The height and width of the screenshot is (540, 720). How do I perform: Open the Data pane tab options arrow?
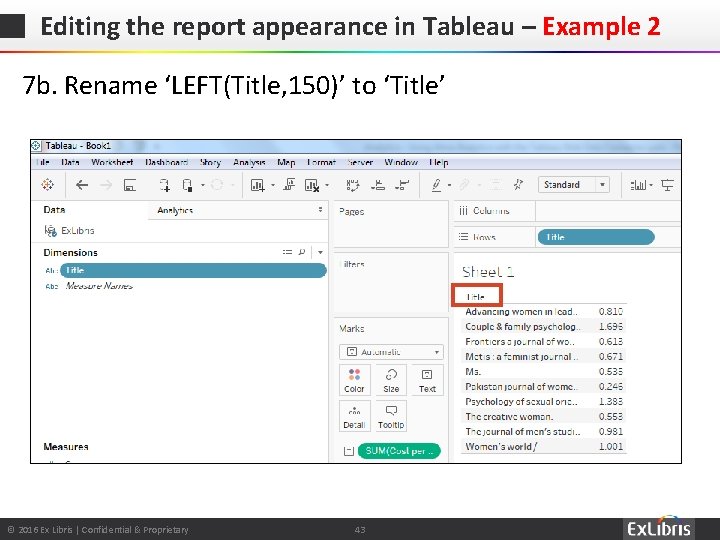[x=320, y=209]
